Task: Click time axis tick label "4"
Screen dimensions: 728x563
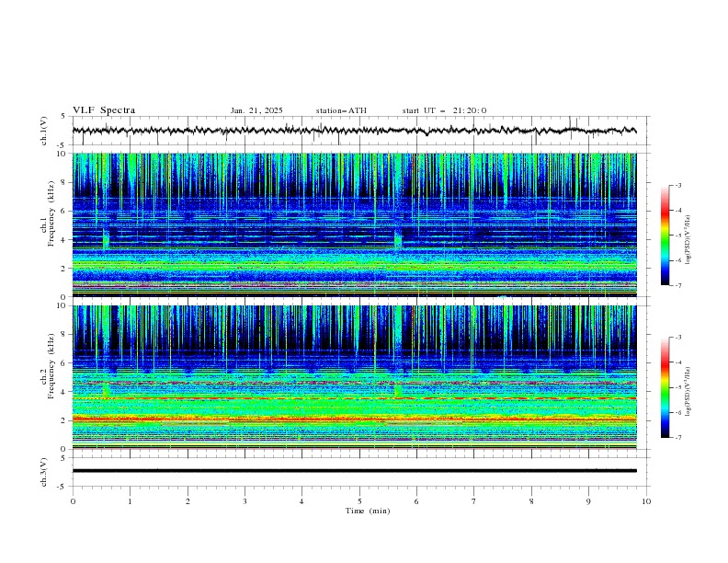Action: [301, 501]
